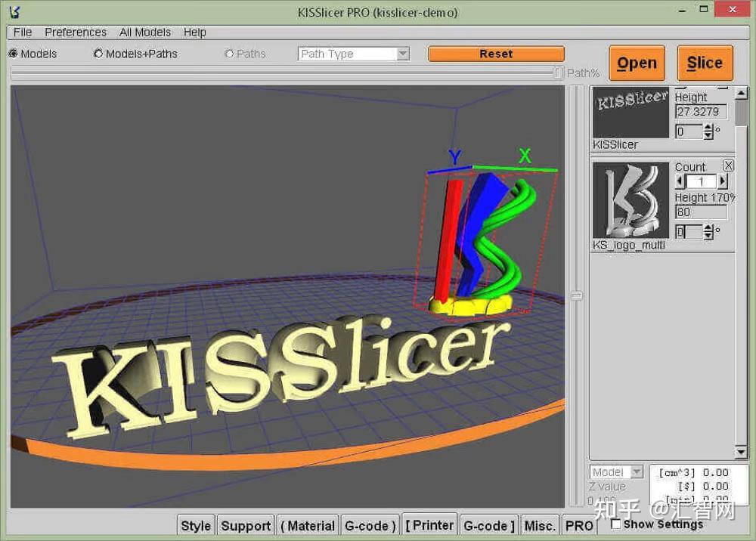Image resolution: width=756 pixels, height=541 pixels.
Task: Click the scroll-up arrow of the model list panel
Action: click(742, 94)
